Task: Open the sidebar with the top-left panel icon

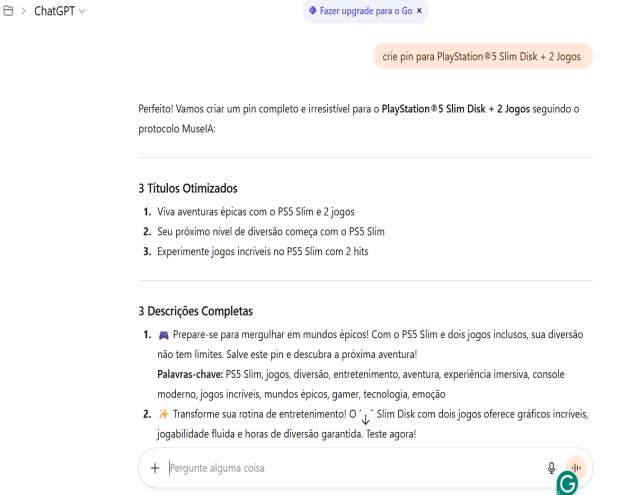Action: coord(9,11)
